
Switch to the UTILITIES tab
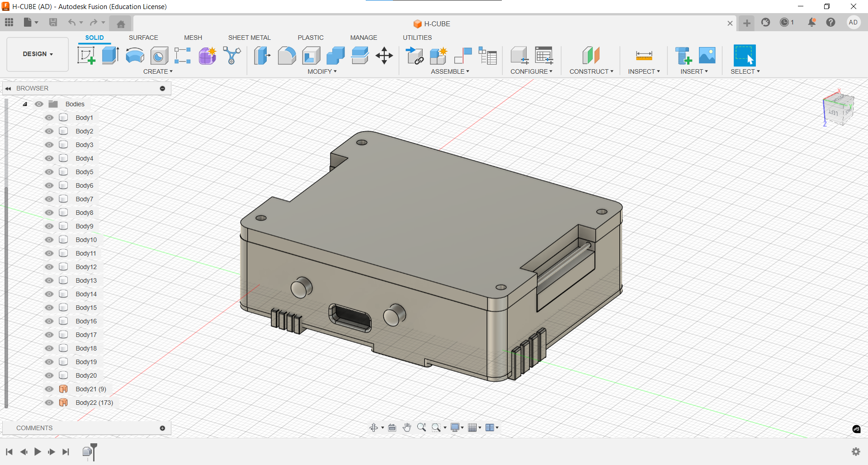pos(417,38)
